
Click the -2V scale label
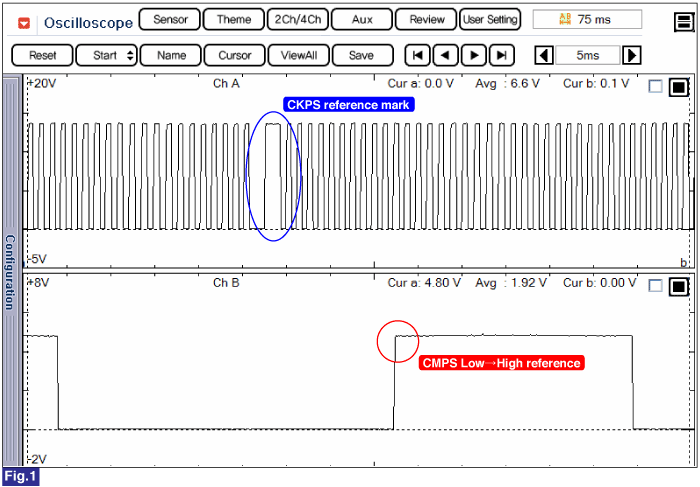[x=38, y=459]
